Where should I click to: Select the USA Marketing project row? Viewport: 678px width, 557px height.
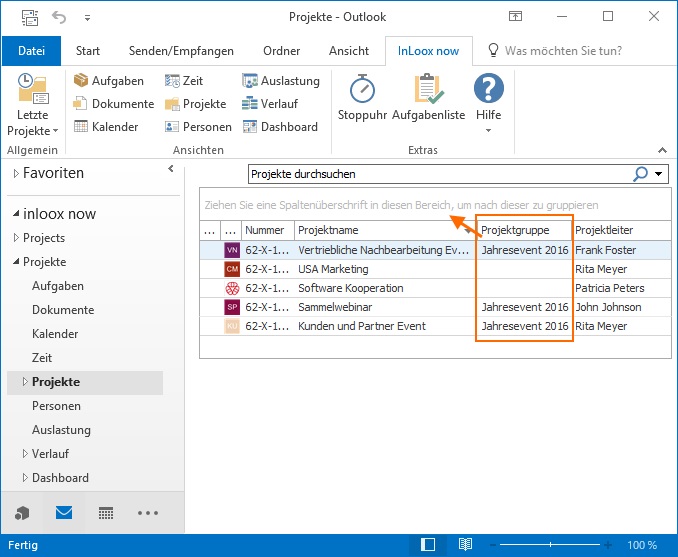[x=435, y=269]
